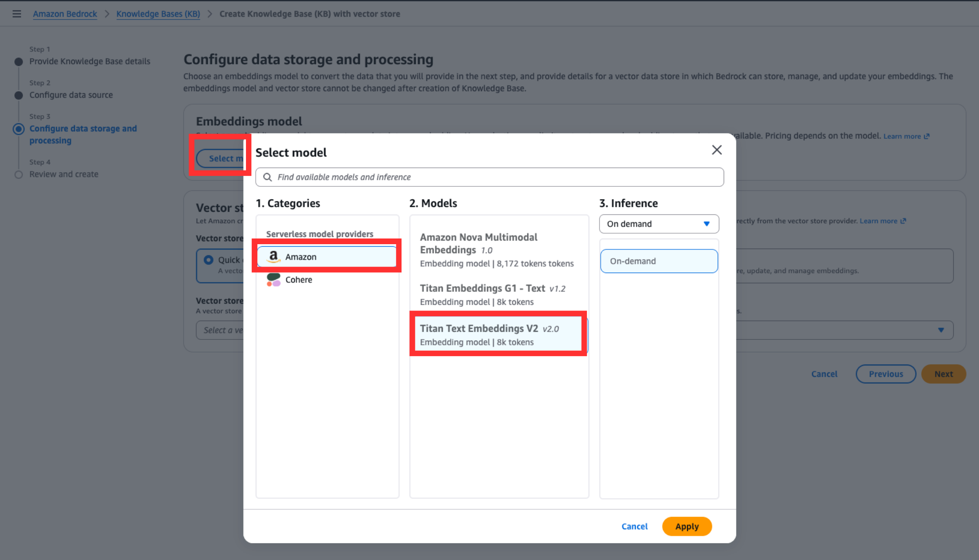
Task: Go to Step 2 Configure data source
Action: tap(71, 95)
